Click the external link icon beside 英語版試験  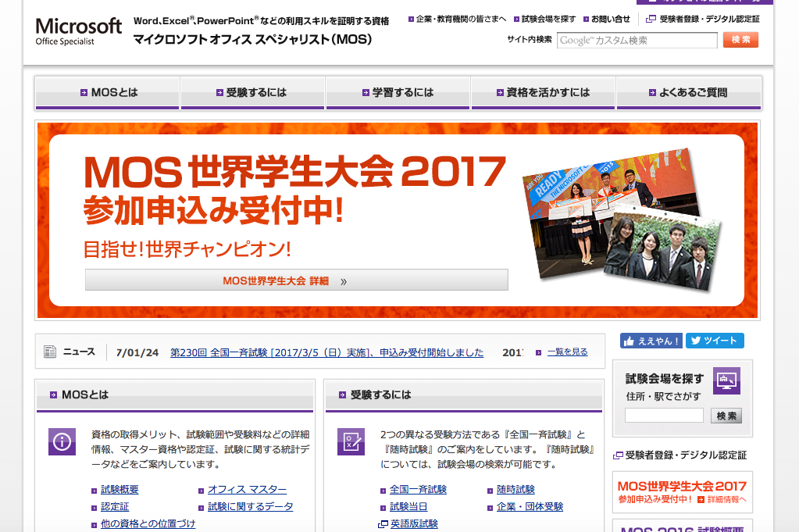[x=383, y=524]
